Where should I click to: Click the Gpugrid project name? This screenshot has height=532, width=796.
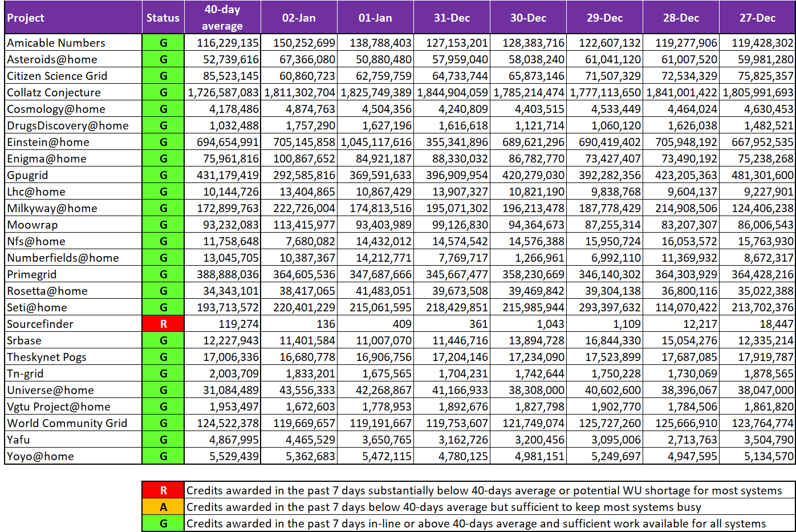[27, 175]
